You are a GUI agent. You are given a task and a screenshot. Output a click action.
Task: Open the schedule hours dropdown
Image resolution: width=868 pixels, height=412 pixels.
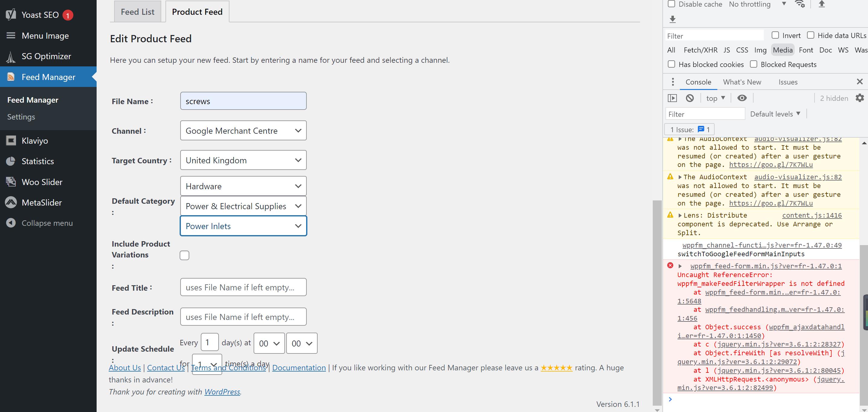click(x=269, y=343)
